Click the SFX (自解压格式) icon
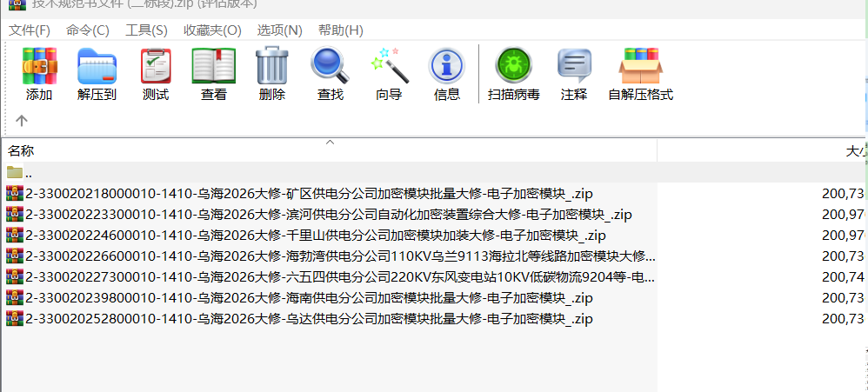 (640, 75)
